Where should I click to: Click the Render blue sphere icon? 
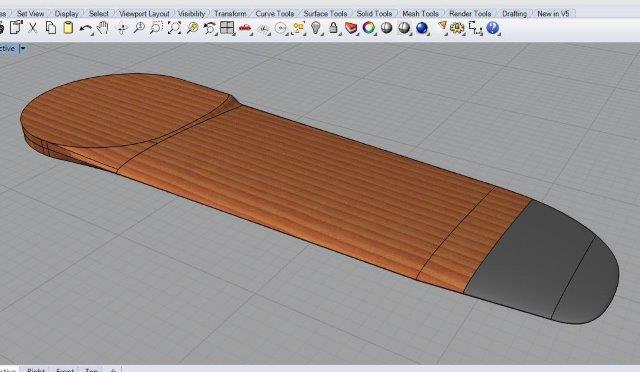click(422, 28)
